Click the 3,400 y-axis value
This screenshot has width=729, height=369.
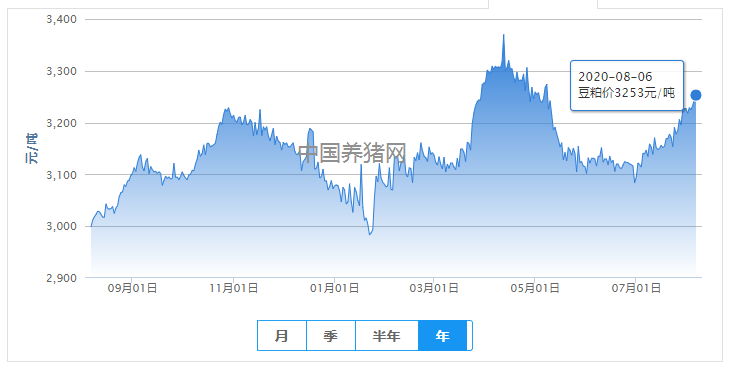[61, 20]
